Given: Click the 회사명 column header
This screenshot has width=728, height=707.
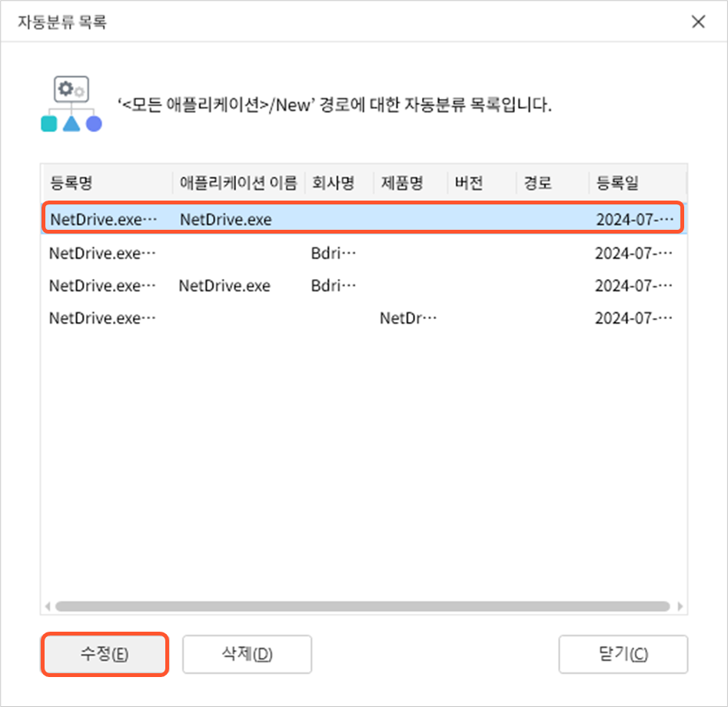Looking at the screenshot, I should (334, 183).
